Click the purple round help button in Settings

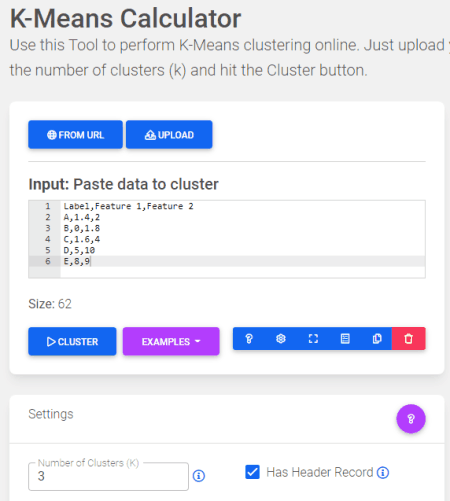pos(411,419)
